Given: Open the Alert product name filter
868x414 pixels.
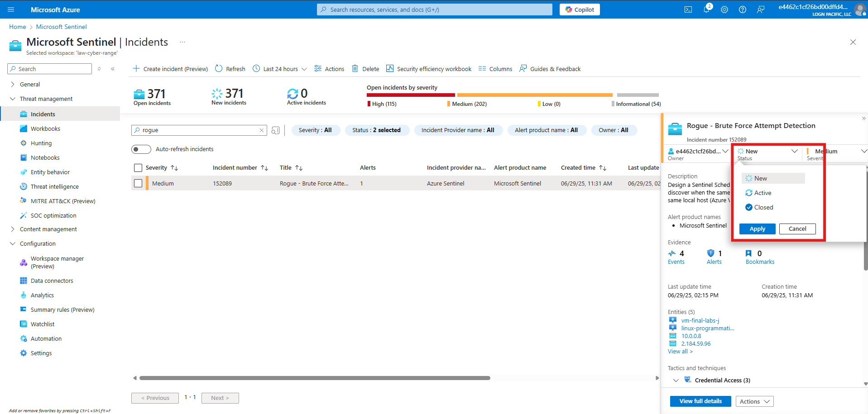Looking at the screenshot, I should (x=546, y=130).
